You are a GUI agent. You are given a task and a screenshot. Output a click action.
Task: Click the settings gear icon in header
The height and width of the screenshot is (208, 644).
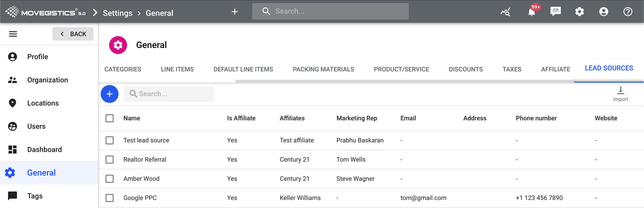tap(579, 12)
